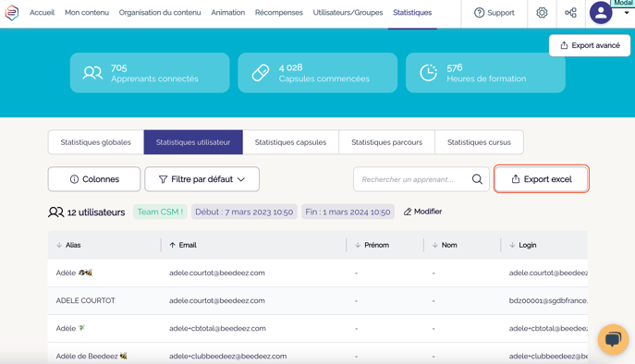Click the Apprenants connectés people icon

tap(92, 73)
